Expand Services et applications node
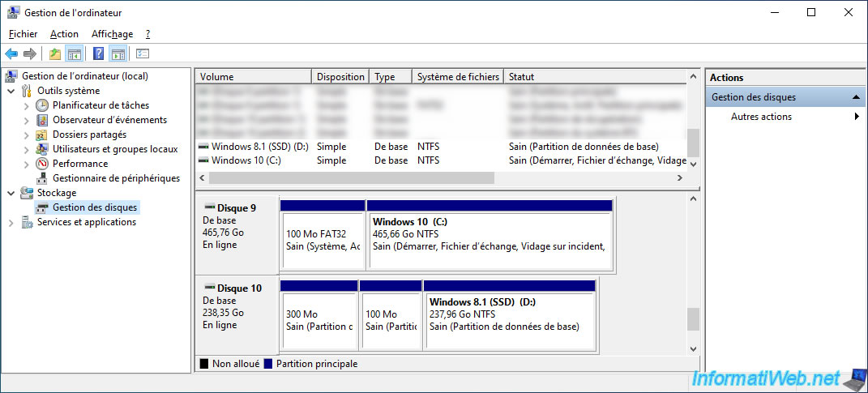Screen dimensions: 868x393 pyautogui.click(x=11, y=222)
